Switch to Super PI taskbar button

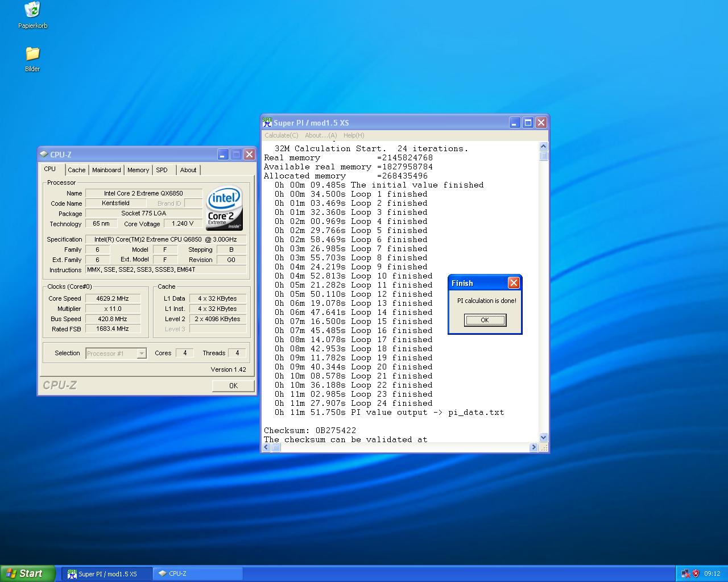coord(106,574)
